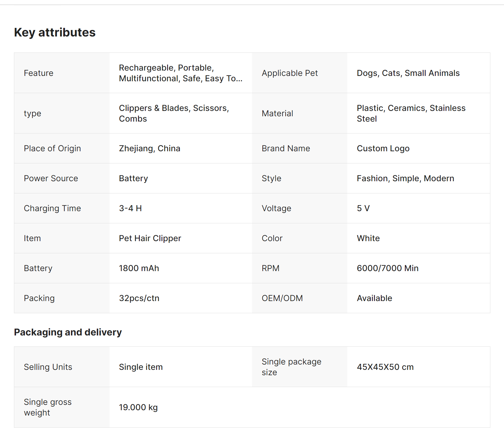Click the Clippers & Blades, Scissors, Combs value
504x436 pixels.
click(174, 113)
